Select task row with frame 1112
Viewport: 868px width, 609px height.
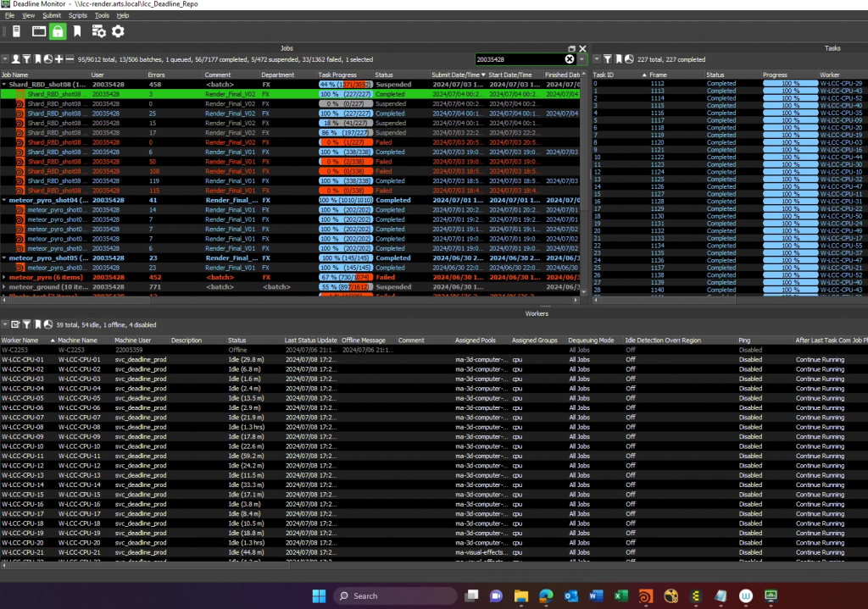[730, 84]
